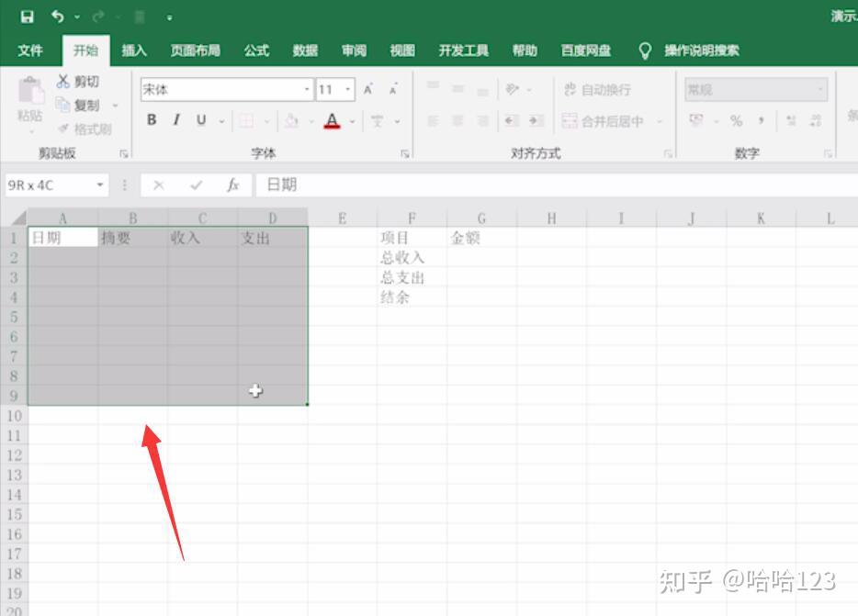Viewport: 858px width, 616px height.
Task: Click the Percent style icon
Action: 736,121
